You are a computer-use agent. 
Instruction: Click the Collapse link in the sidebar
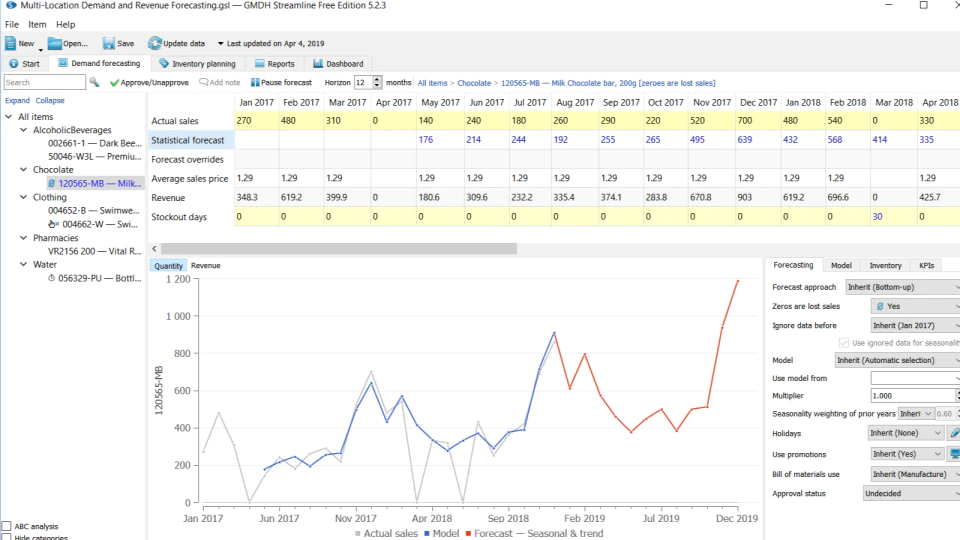[x=50, y=100]
